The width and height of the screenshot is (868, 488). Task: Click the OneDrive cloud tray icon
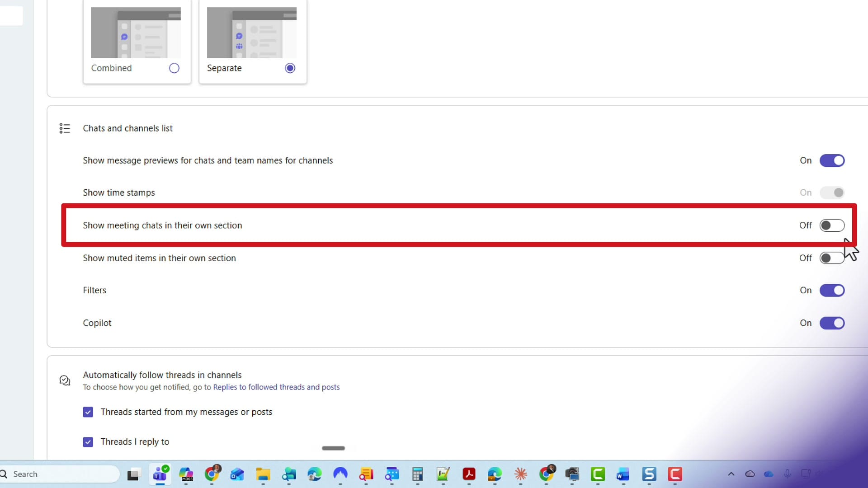[x=750, y=474]
